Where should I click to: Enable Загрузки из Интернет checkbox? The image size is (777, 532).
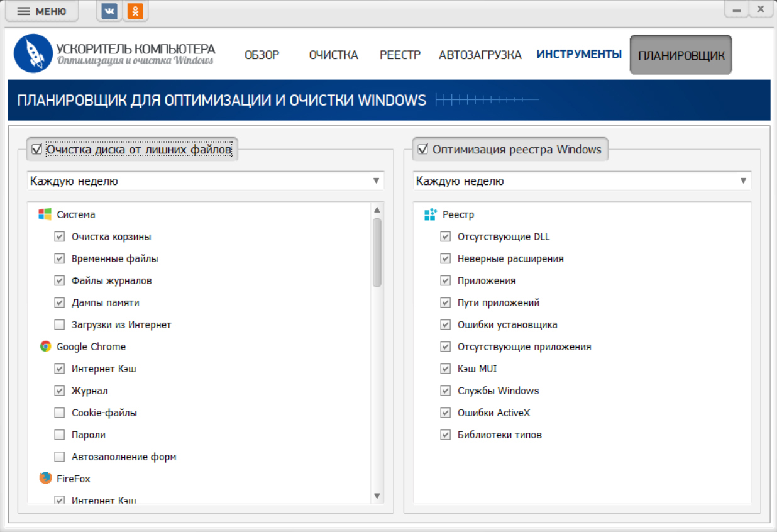pos(60,325)
